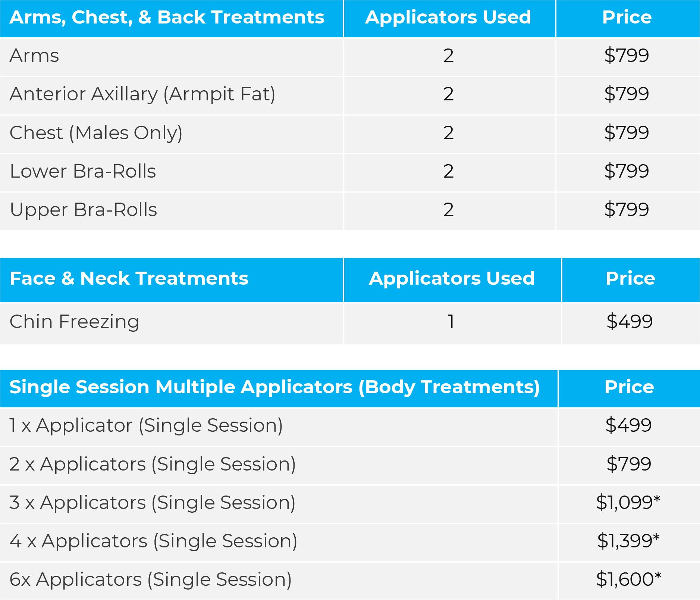Click the Chin Freezing treatment name

click(x=75, y=322)
